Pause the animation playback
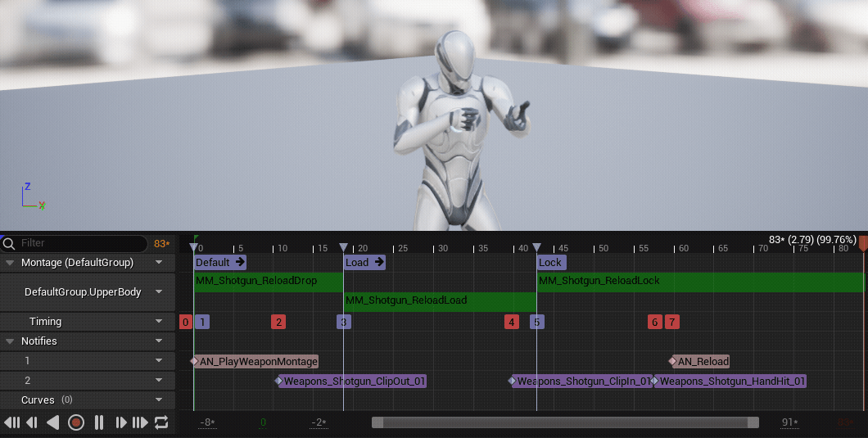This screenshot has width=868, height=438. point(99,422)
